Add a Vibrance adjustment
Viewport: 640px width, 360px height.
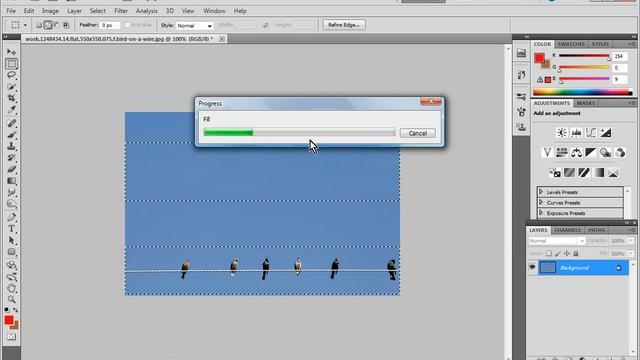547,153
